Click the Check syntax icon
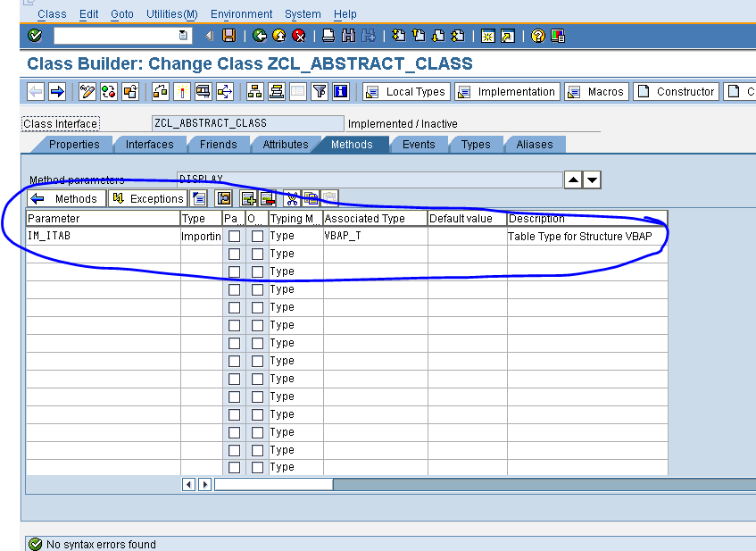Viewport: 756px width, 551px height. tap(161, 91)
